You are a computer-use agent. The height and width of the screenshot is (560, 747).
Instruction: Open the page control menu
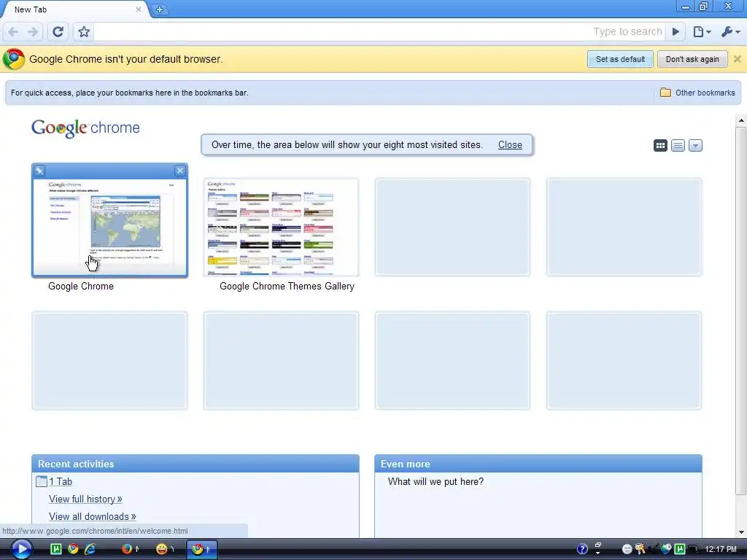(702, 32)
